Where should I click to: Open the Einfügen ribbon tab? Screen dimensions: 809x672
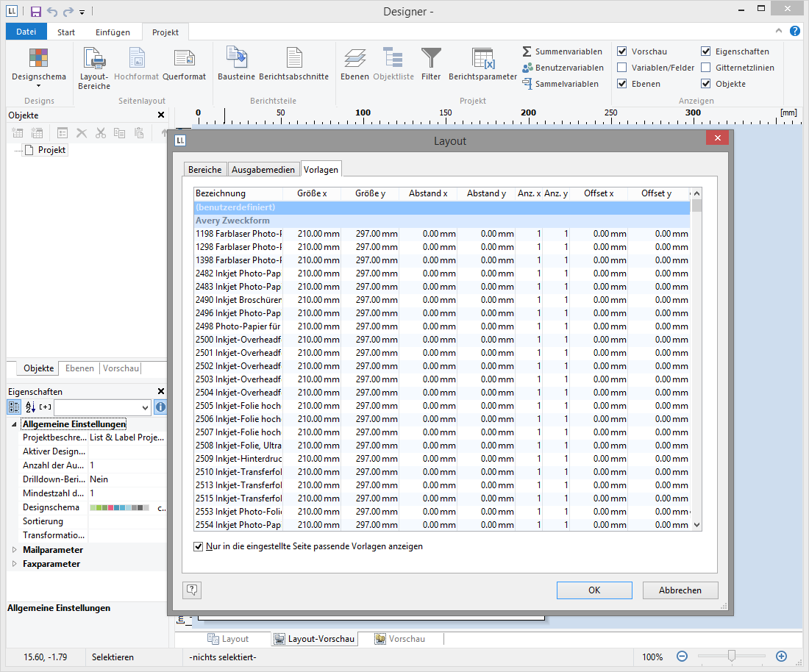tap(113, 32)
